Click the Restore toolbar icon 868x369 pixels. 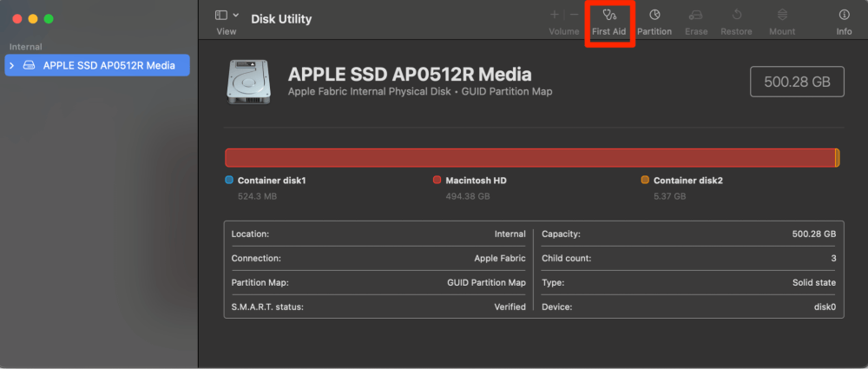(736, 22)
